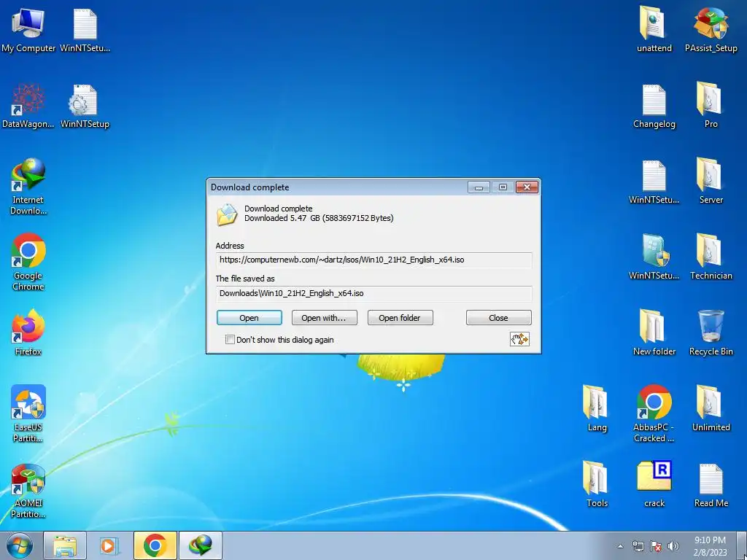Close the Download complete dialog with the red X button
747x560 pixels.
tap(527, 187)
